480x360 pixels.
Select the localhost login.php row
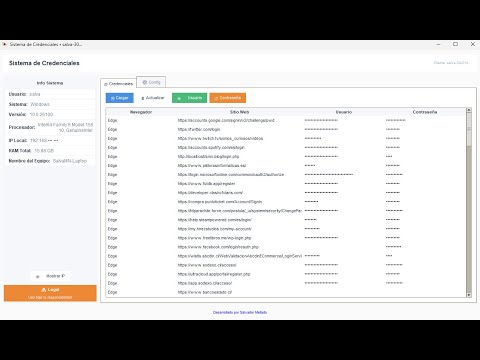coord(286,156)
